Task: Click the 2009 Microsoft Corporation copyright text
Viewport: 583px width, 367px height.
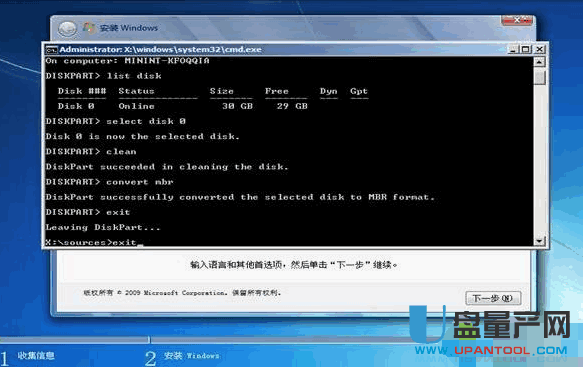Action: tap(182, 293)
